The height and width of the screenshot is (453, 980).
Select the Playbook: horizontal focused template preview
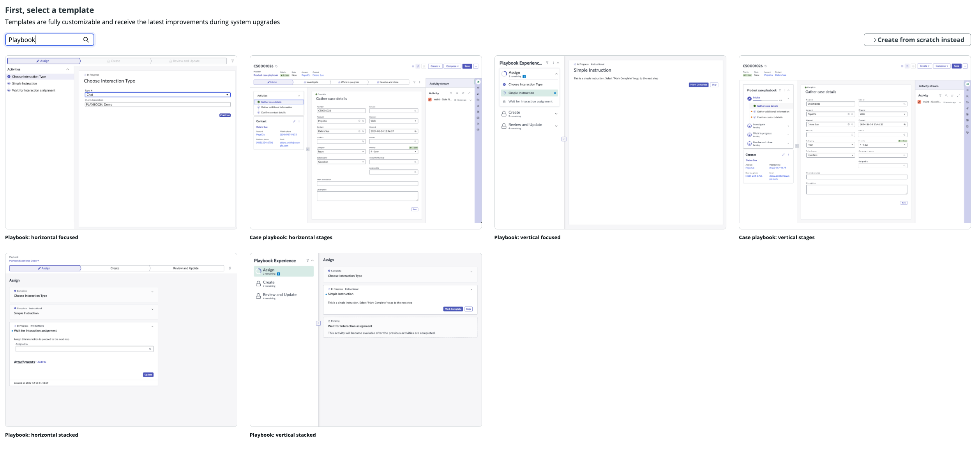(x=121, y=142)
